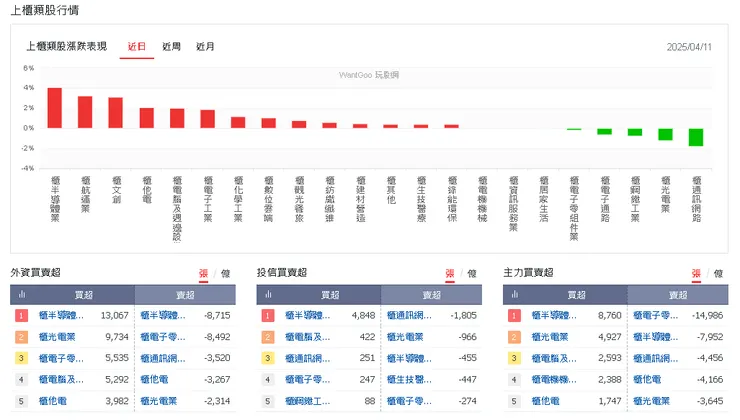Open 櫃通訊網 link with -1,805 in 投信 賣超

[409, 315]
